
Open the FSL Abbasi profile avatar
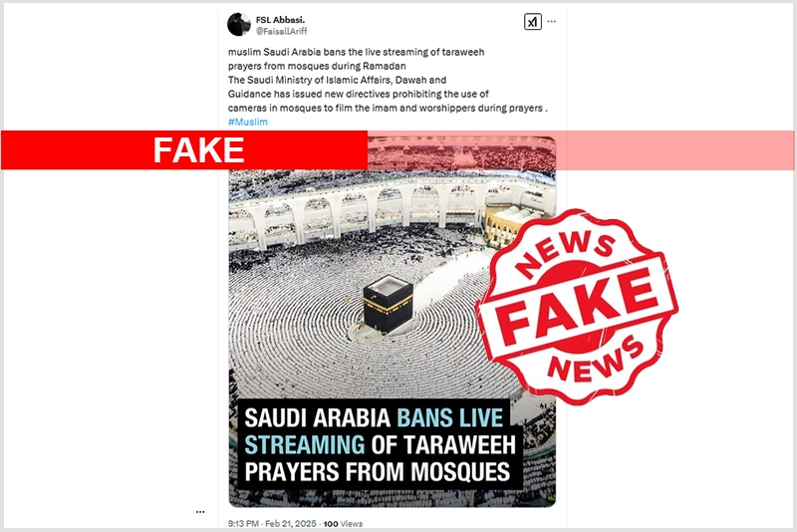click(x=238, y=24)
